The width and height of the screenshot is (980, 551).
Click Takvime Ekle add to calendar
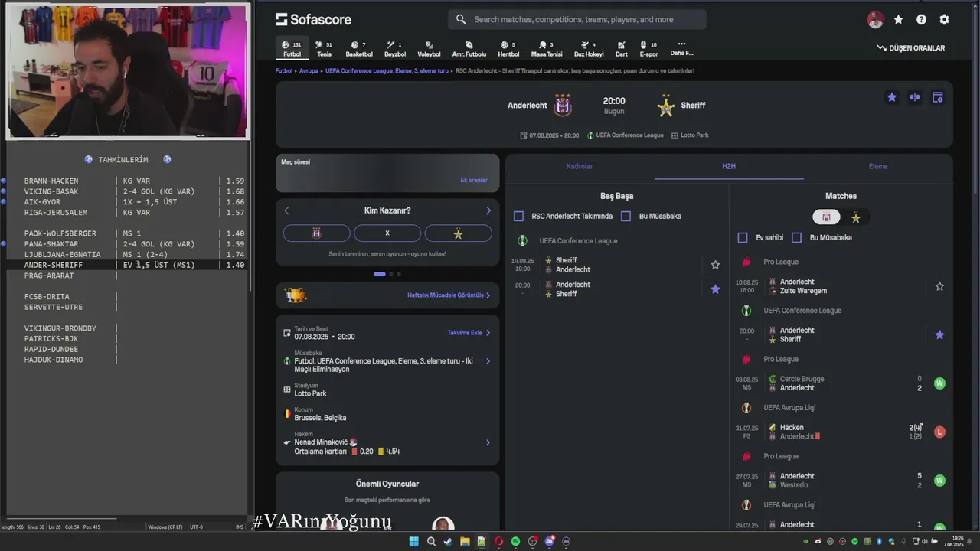point(469,333)
